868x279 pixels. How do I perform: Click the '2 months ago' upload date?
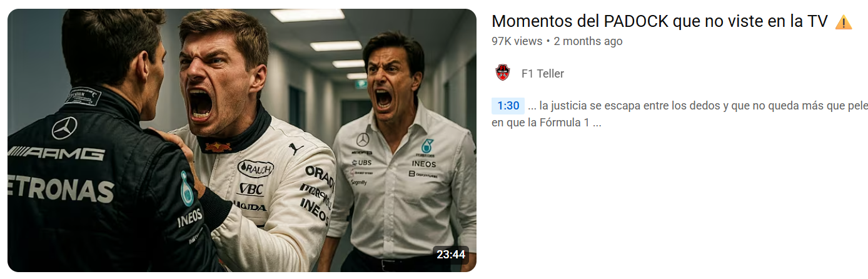[588, 41]
